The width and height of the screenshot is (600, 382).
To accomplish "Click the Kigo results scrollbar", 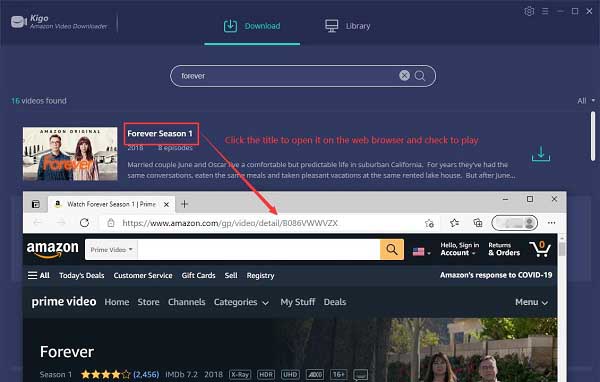I will tap(593, 136).
